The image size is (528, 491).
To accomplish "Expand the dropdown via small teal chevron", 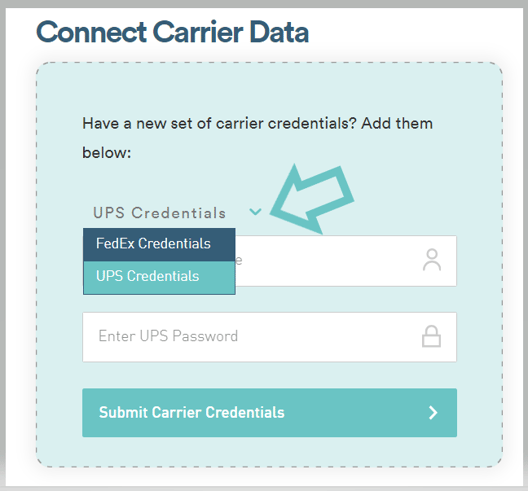I will click(255, 212).
